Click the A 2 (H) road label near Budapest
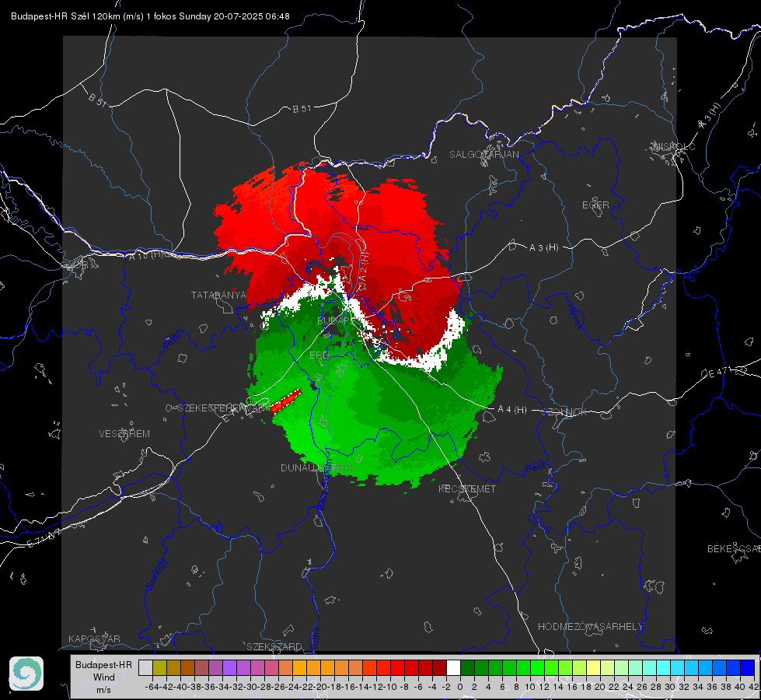761x700 pixels. [x=365, y=268]
